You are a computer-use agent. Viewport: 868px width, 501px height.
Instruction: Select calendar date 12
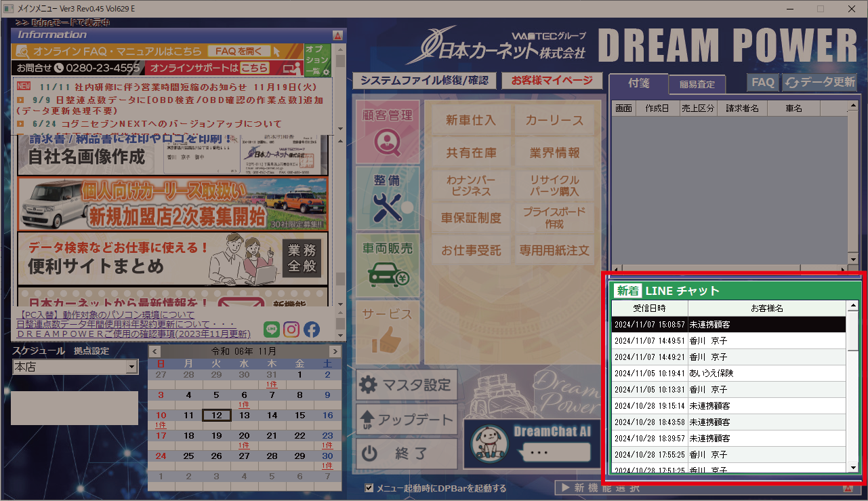pyautogui.click(x=217, y=415)
